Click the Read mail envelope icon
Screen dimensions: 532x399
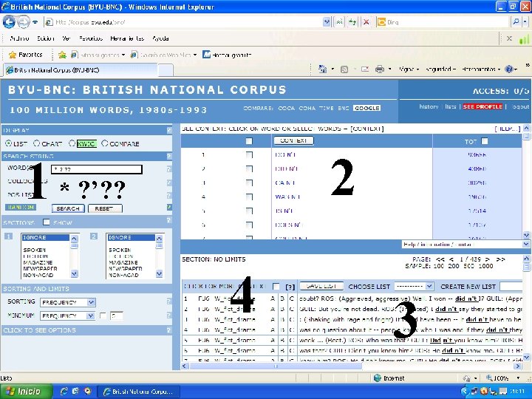[365, 69]
